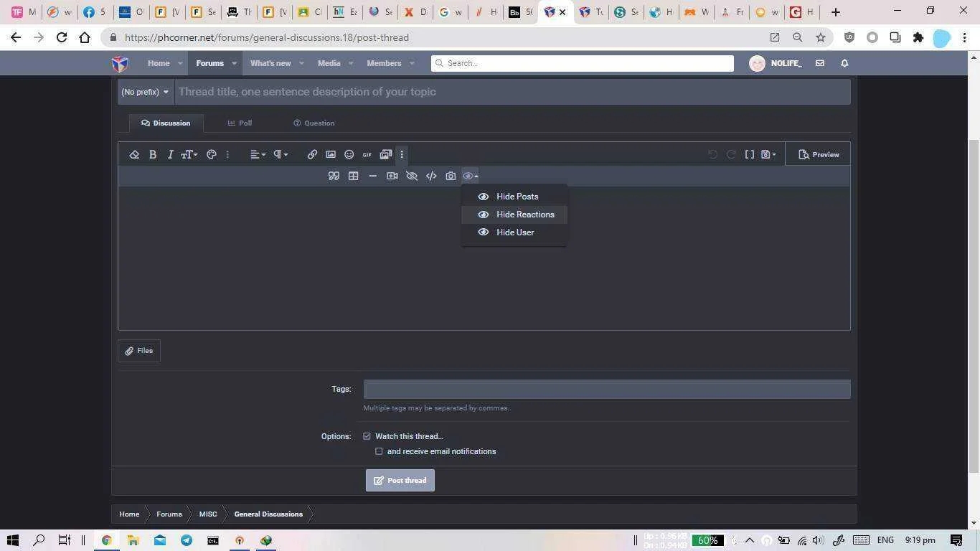Reload the page in browser

62,37
